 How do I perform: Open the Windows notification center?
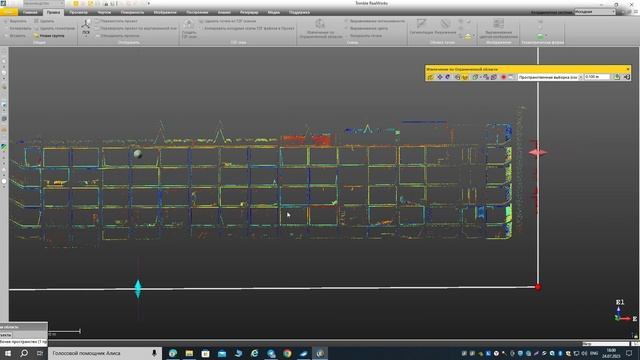pos(629,353)
